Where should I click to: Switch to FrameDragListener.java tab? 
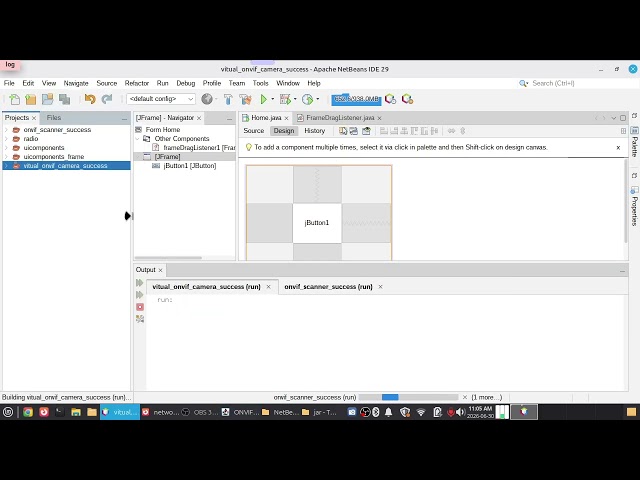340,118
